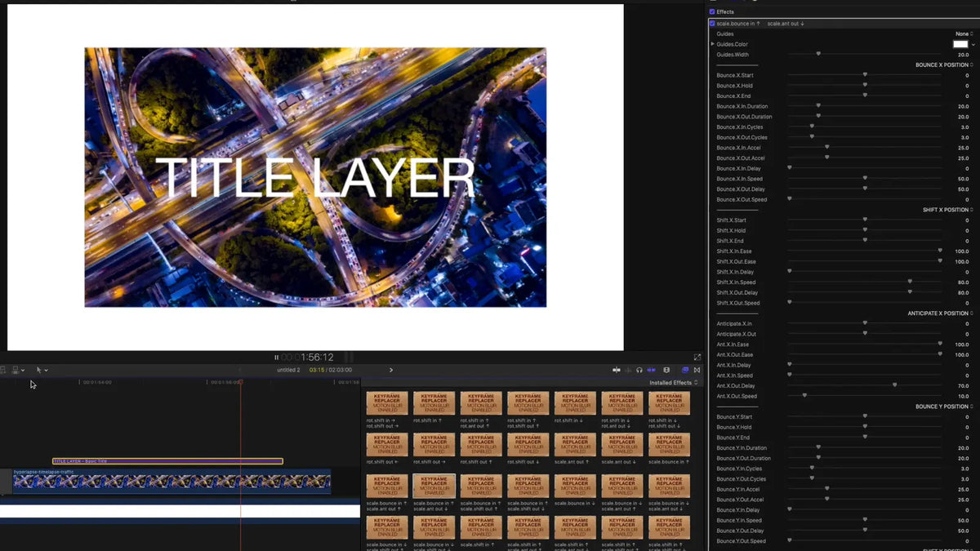Viewport: 980px width, 551px height.
Task: Open the chevron beside Guides.Color swatch
Action: [x=972, y=44]
